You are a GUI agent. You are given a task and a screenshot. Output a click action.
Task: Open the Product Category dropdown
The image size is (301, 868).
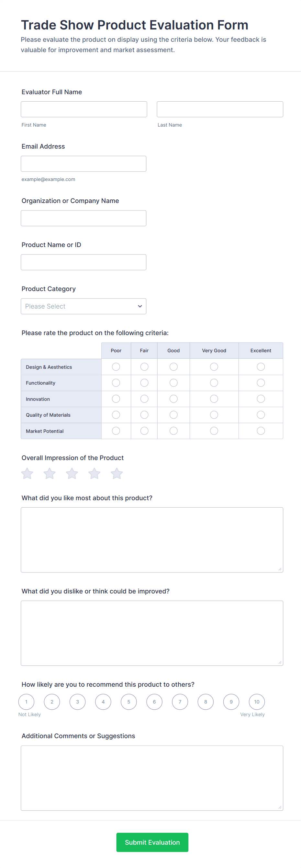(83, 306)
